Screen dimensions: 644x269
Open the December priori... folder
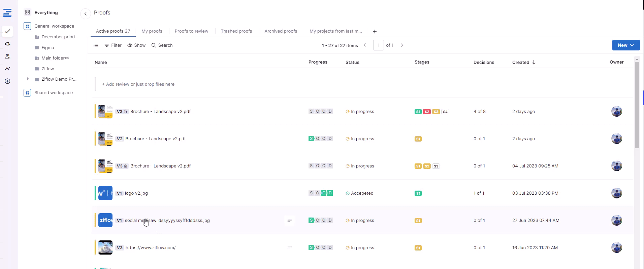click(x=56, y=37)
